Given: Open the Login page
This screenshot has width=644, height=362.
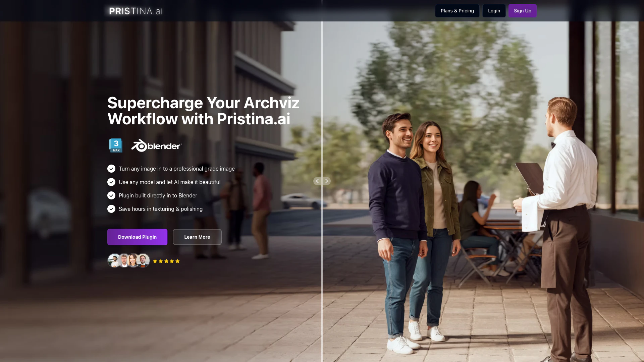Looking at the screenshot, I should (494, 11).
